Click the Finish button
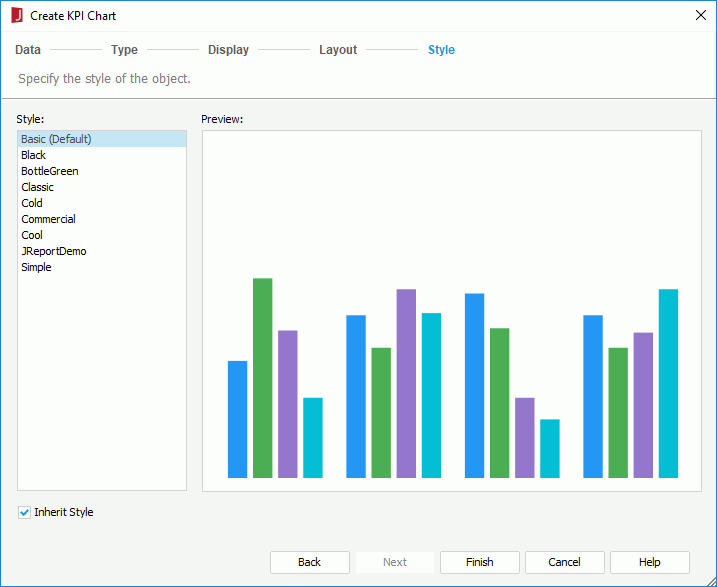Screen dimensions: 717x587 pyautogui.click(x=480, y=562)
